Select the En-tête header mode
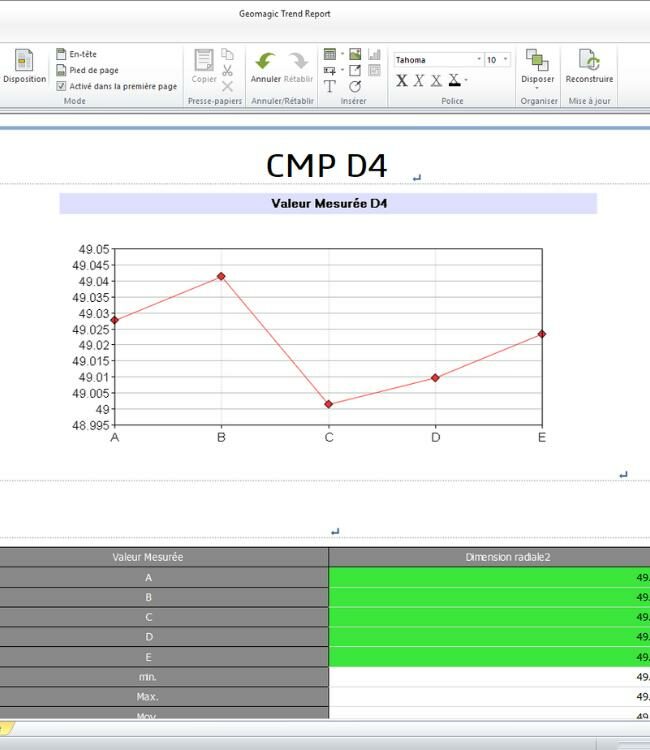This screenshot has width=650, height=750. point(82,54)
